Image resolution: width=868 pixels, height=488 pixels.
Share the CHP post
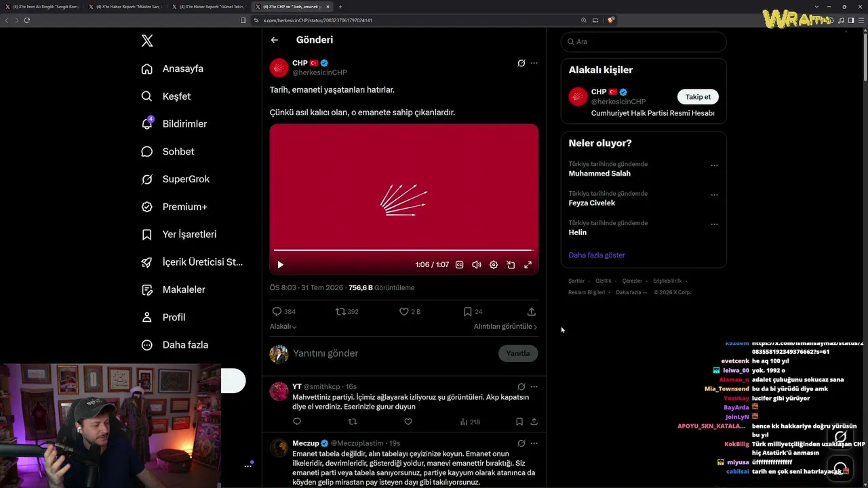tap(532, 312)
